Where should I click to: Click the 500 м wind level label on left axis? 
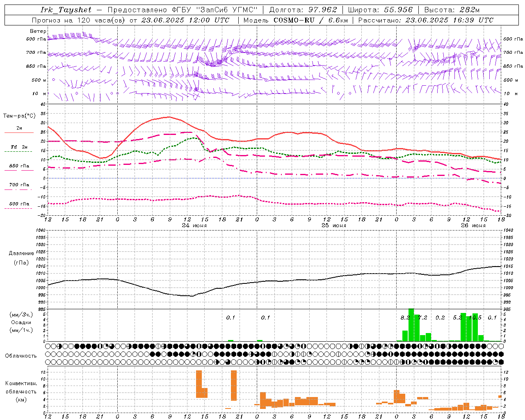(39, 80)
